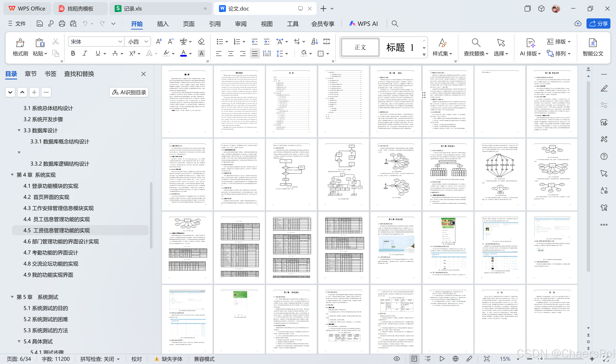The image size is (616, 364).
Task: Open the 引用 ribbon tab
Action: click(215, 24)
